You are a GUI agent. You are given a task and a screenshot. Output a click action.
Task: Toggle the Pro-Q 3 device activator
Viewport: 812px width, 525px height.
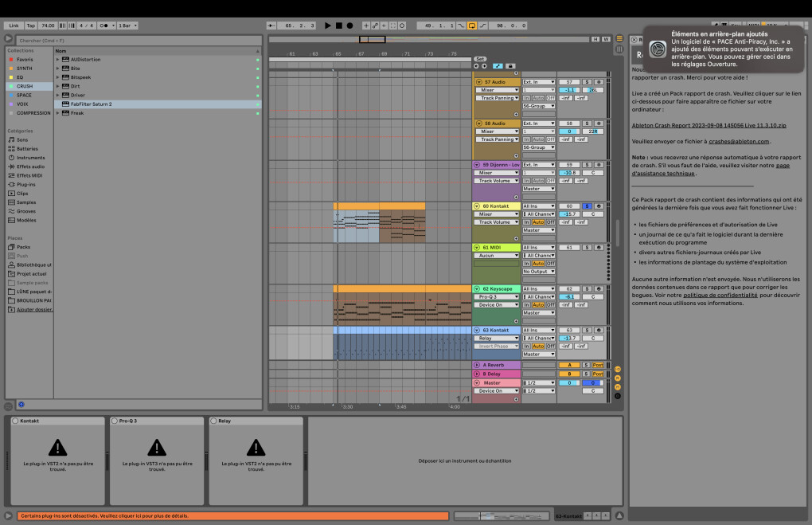[115, 421]
